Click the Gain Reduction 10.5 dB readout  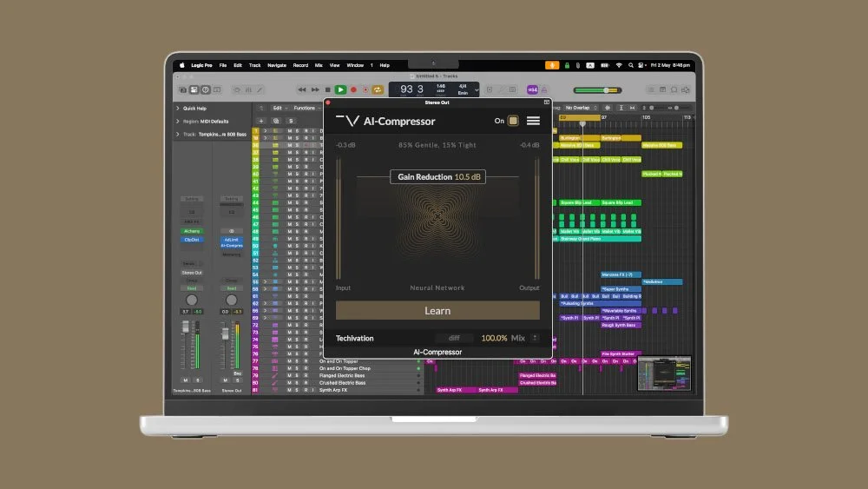coord(437,176)
